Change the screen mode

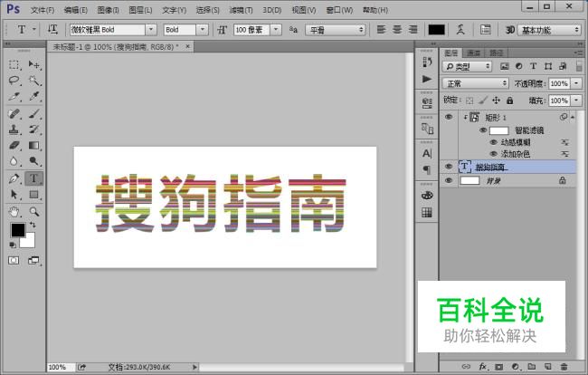pos(33,260)
